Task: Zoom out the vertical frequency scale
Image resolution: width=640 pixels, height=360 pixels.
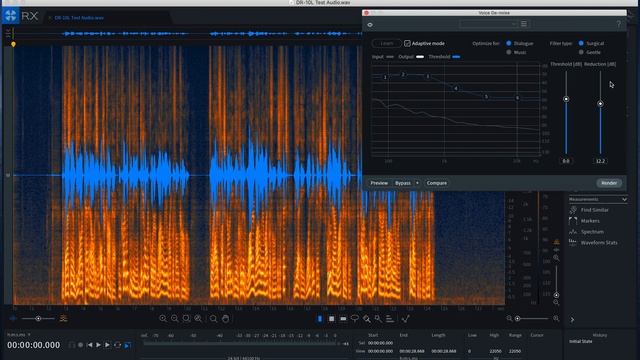Action: coord(556,302)
